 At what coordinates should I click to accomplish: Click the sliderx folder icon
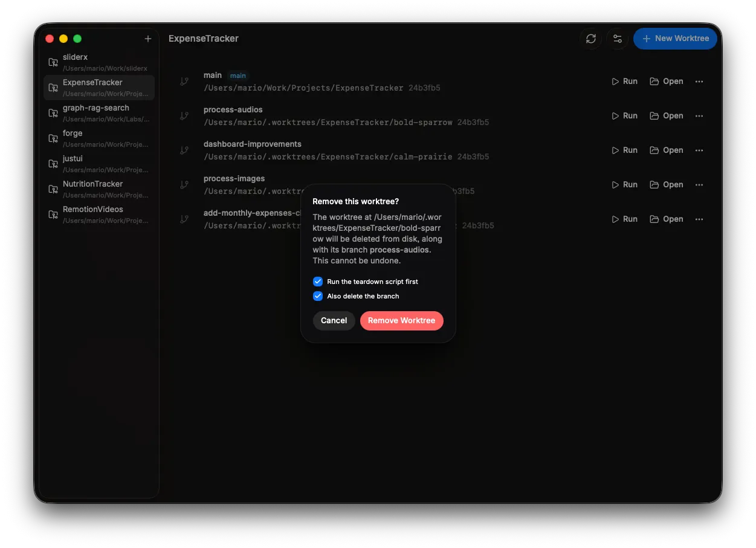[53, 62]
